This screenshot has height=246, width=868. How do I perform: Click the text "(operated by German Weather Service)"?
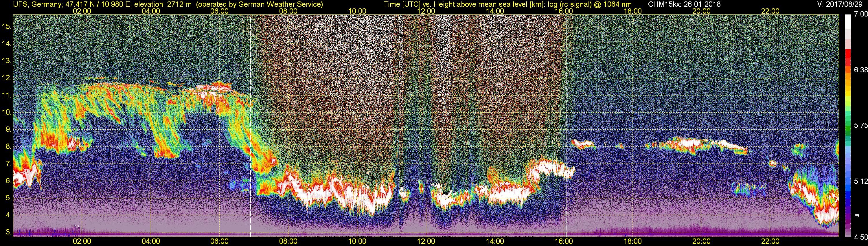(259, 4)
